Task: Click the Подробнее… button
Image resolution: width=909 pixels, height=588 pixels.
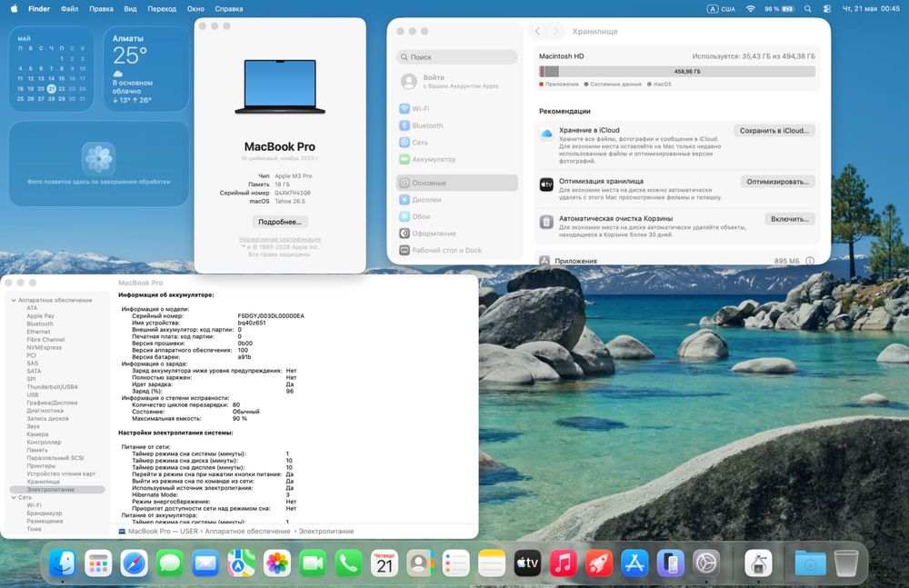Action: (x=279, y=222)
